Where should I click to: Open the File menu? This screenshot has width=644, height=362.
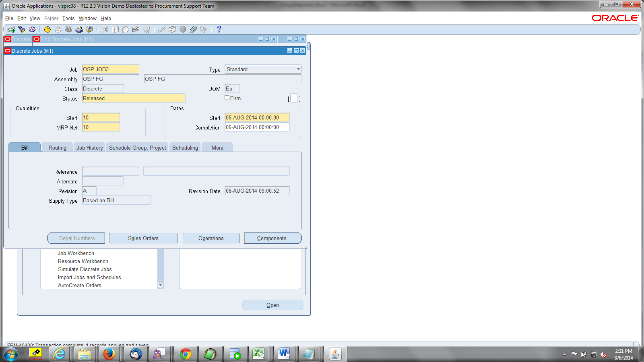point(9,19)
